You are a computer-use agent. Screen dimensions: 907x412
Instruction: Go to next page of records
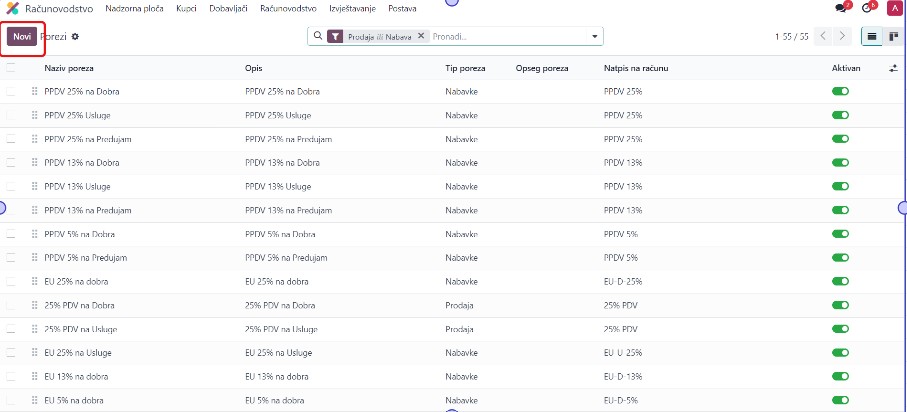(x=843, y=36)
